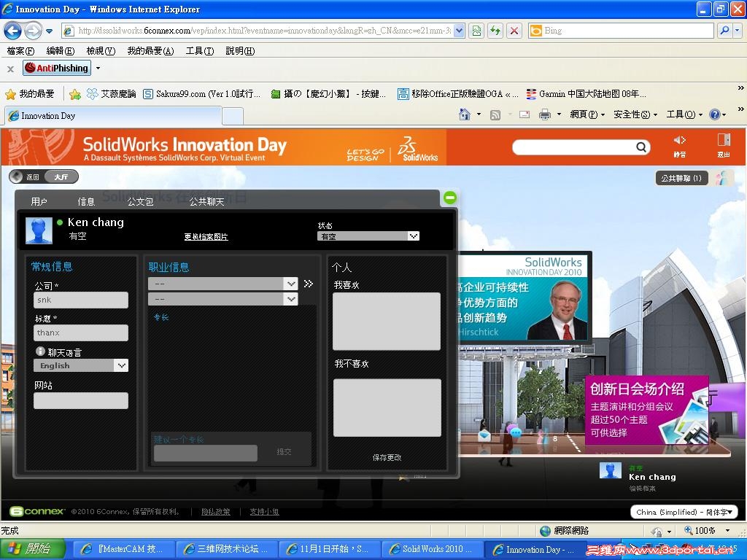Open the 工具(T) menu
Screen dimensions: 747x560
click(200, 50)
